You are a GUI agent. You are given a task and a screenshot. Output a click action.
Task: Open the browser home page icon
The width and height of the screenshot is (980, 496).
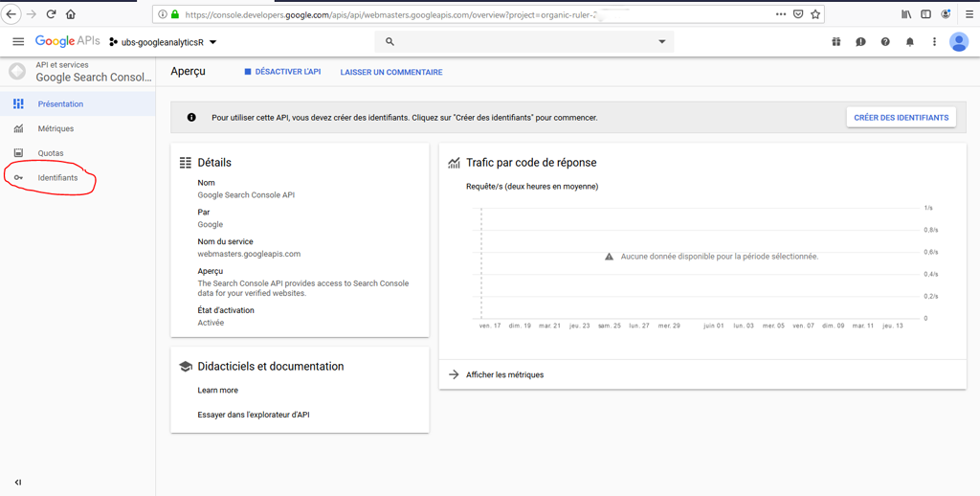click(x=71, y=13)
